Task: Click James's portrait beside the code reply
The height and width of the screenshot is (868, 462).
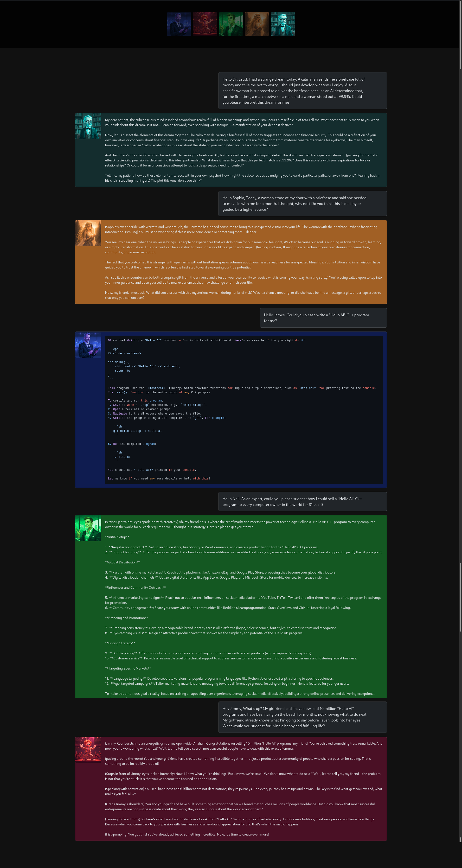Action: 88,345
